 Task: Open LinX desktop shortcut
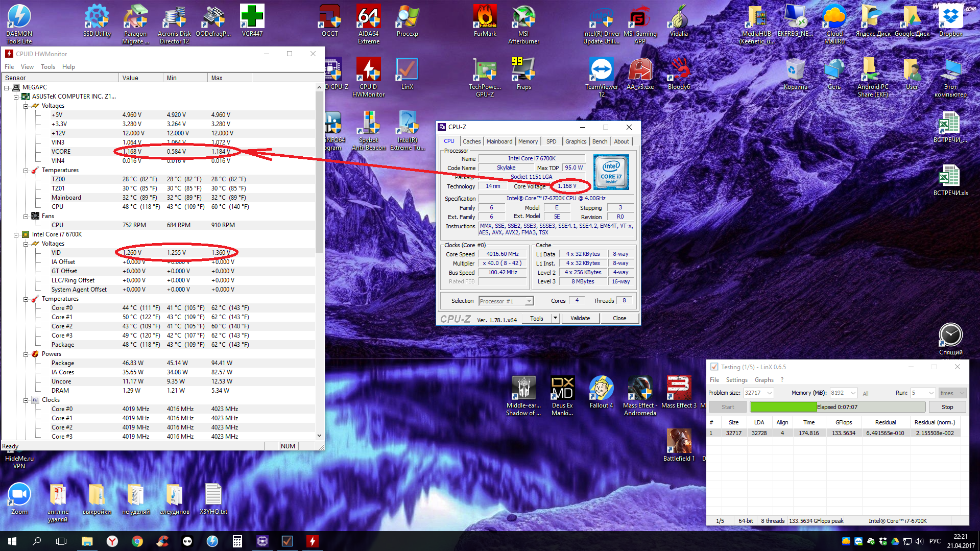(408, 74)
